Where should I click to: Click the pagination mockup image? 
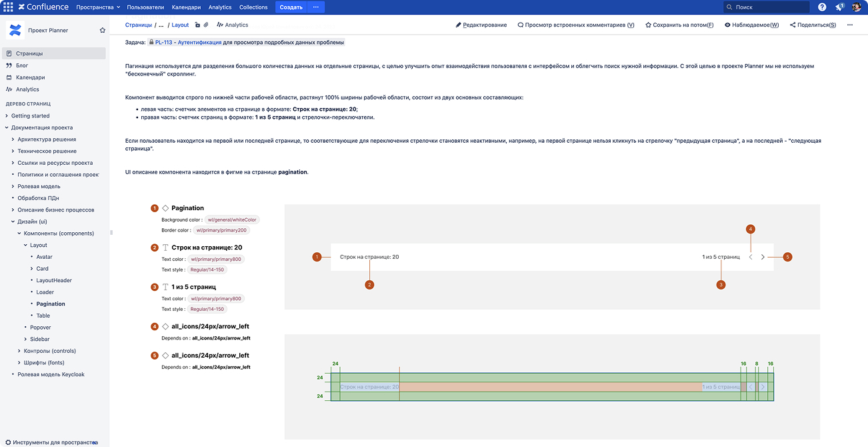pyautogui.click(x=552, y=257)
